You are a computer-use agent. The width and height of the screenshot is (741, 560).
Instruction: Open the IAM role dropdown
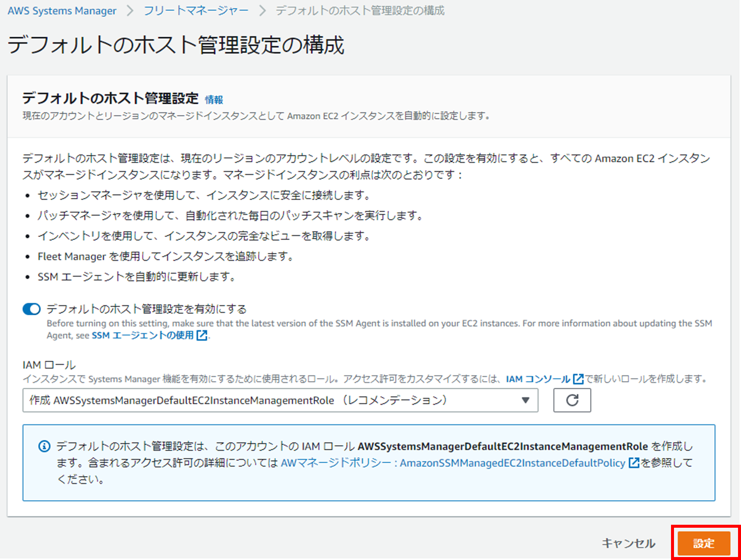tap(280, 400)
